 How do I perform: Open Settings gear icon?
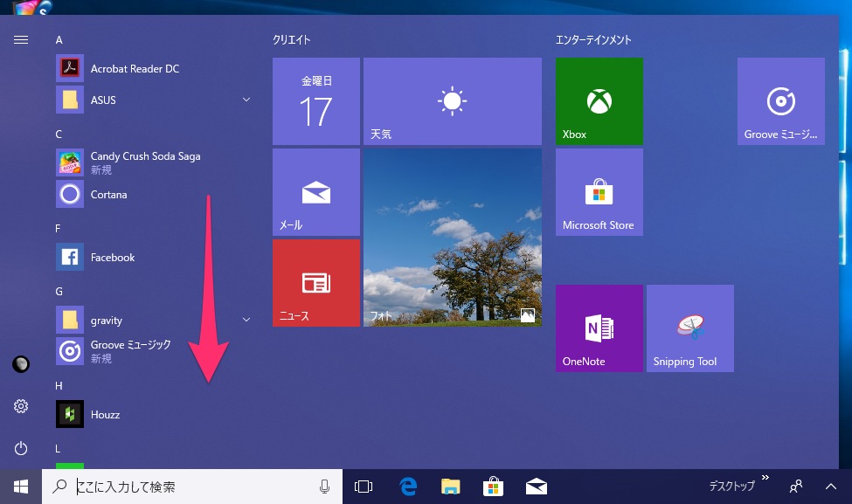(21, 406)
